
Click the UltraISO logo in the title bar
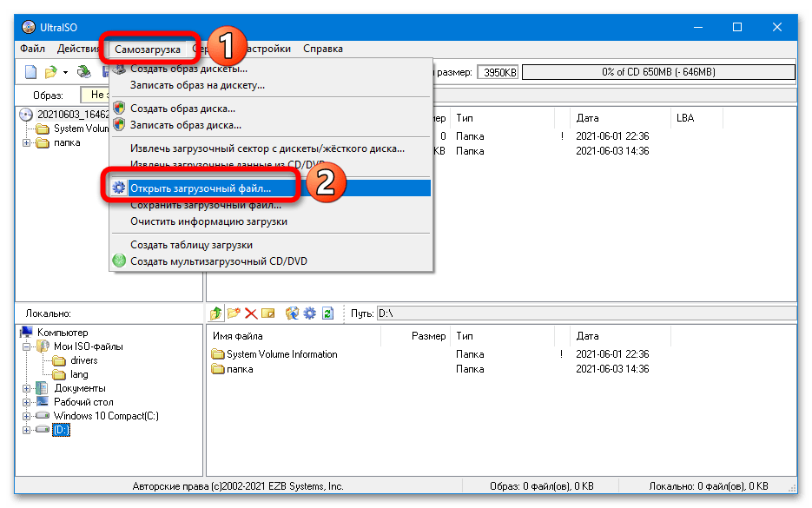[29, 28]
